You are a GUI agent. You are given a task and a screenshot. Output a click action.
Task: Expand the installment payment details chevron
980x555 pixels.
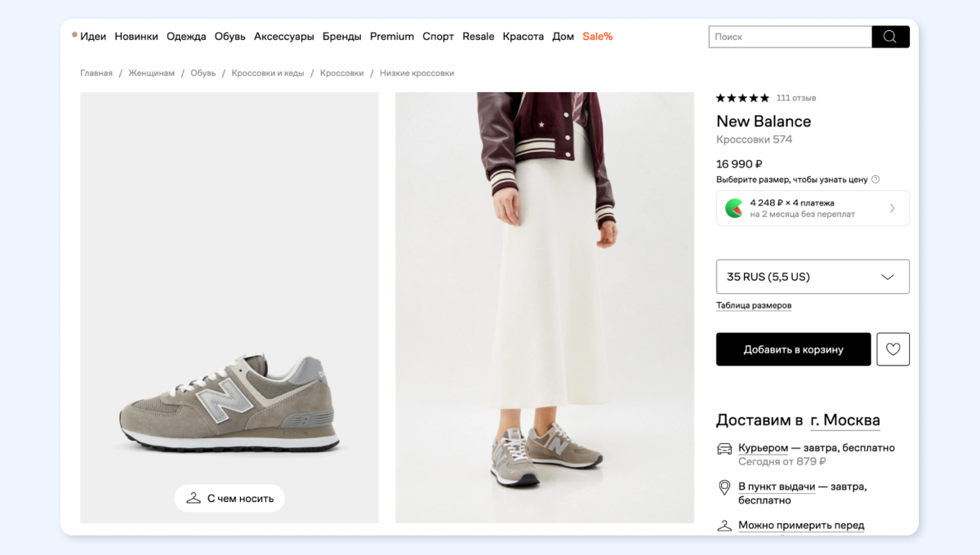[x=892, y=208]
